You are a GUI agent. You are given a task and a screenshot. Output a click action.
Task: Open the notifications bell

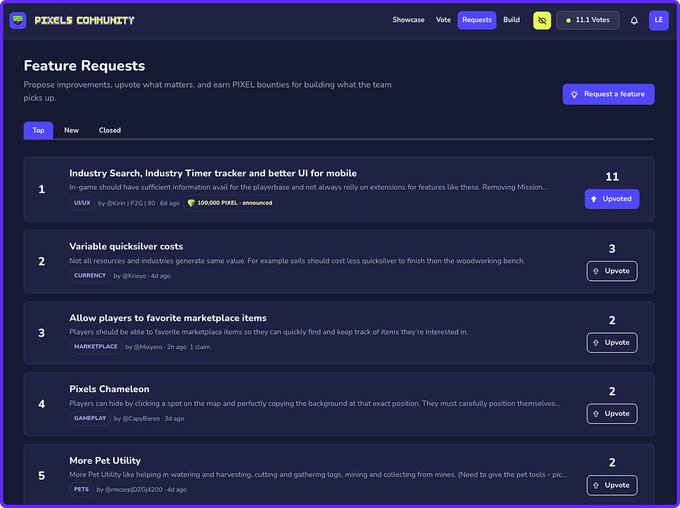(x=634, y=20)
